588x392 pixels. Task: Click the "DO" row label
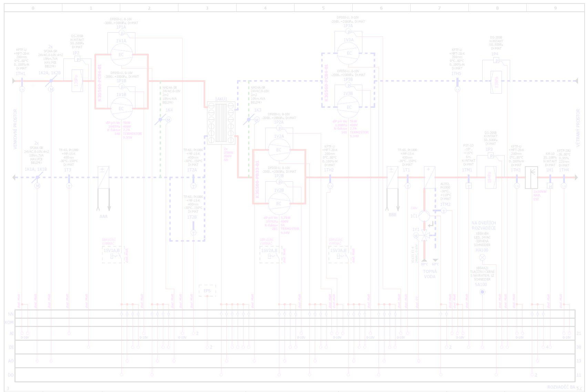[x=11, y=375]
